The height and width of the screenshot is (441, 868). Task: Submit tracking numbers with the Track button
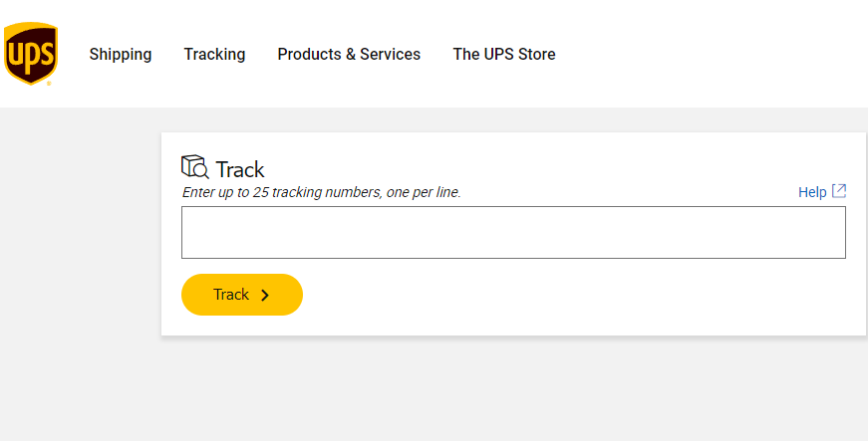[x=241, y=295]
